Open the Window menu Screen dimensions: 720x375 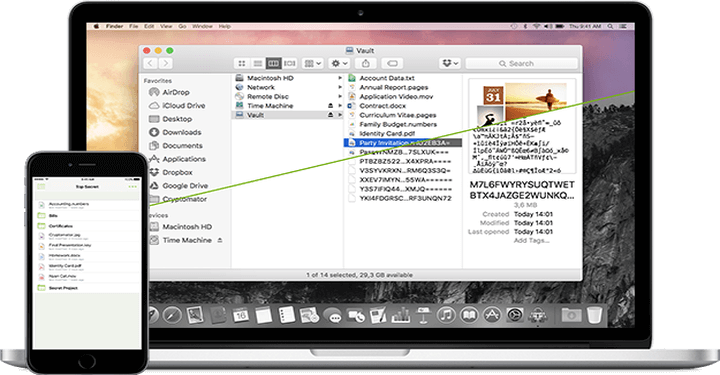click(202, 27)
